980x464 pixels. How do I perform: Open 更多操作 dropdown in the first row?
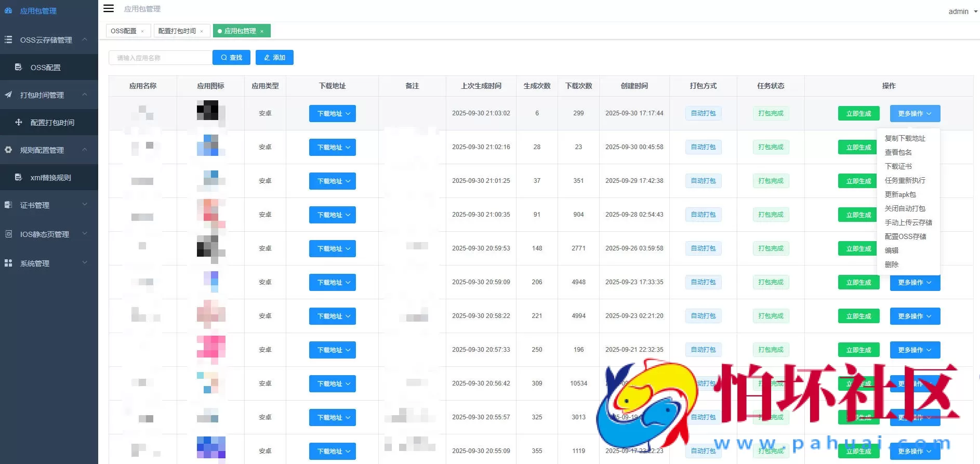click(x=915, y=113)
